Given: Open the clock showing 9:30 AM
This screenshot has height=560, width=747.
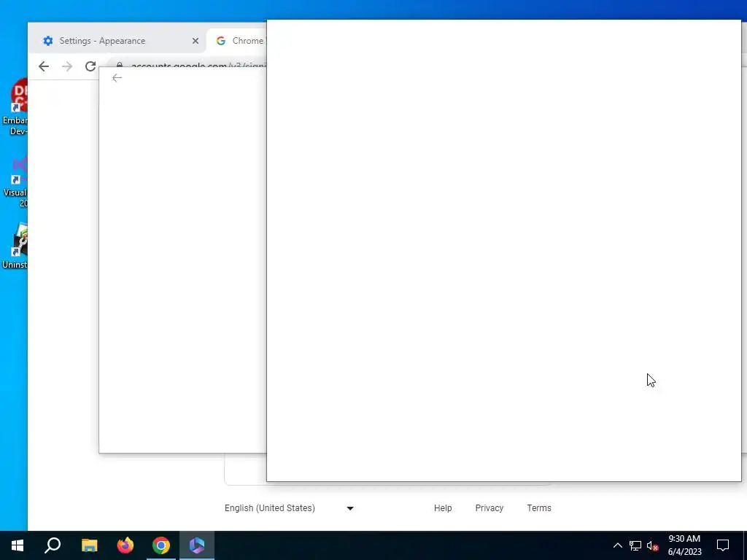Looking at the screenshot, I should pos(684,545).
